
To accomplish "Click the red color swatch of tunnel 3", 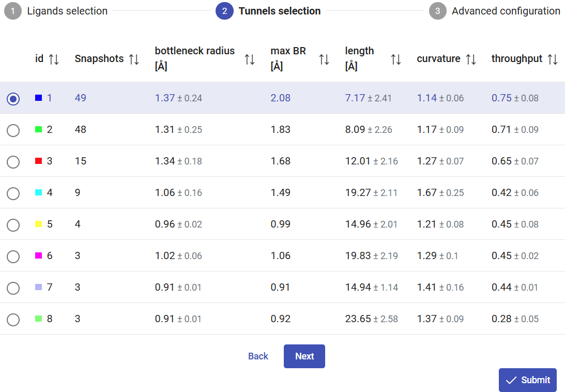I will pos(38,161).
